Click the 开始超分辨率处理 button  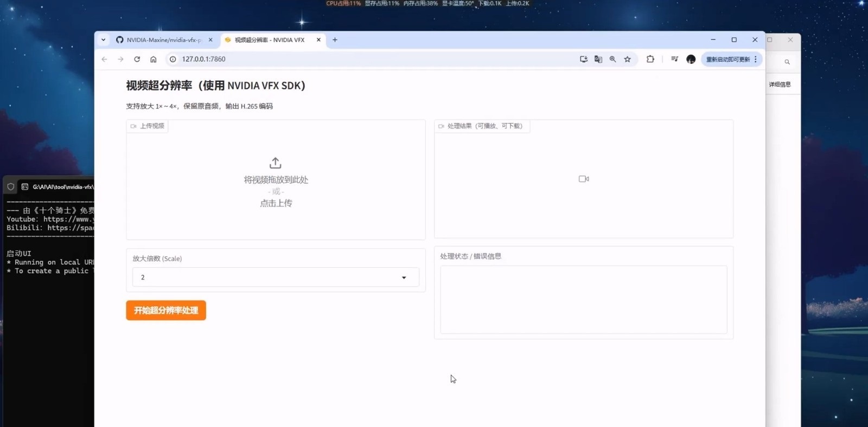click(x=166, y=310)
